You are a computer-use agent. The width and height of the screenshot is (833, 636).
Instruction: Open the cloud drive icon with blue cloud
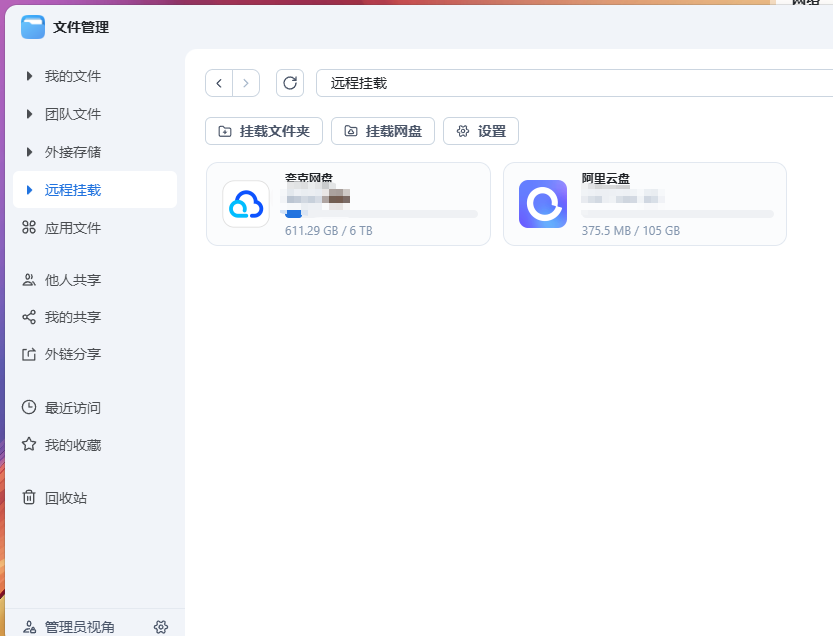click(246, 204)
